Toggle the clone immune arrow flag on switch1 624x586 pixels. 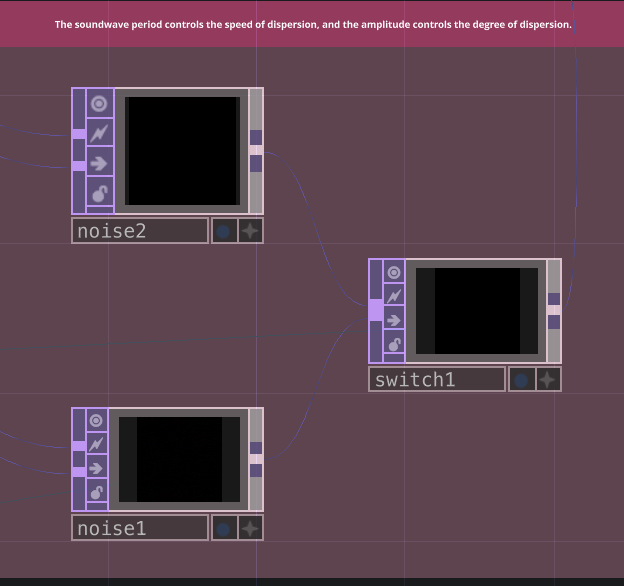tap(394, 319)
